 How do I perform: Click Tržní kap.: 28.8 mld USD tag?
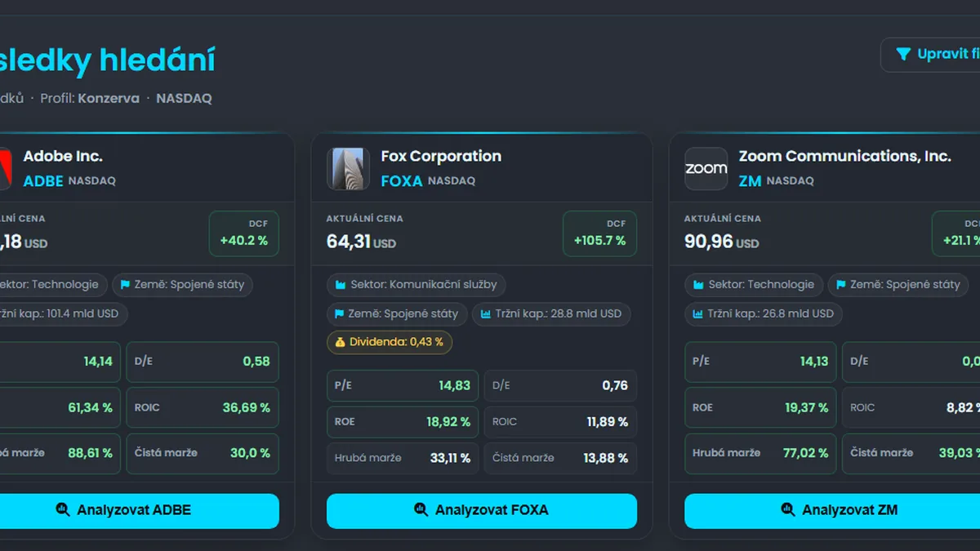(x=551, y=313)
